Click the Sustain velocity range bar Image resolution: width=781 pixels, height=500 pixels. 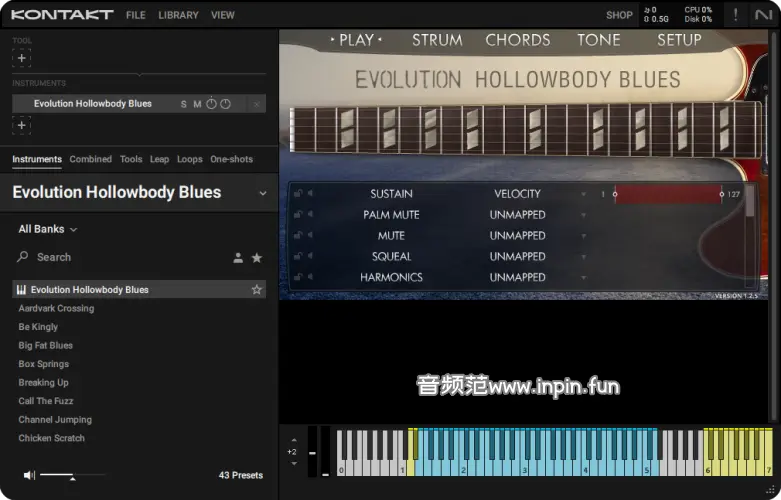pyautogui.click(x=667, y=194)
